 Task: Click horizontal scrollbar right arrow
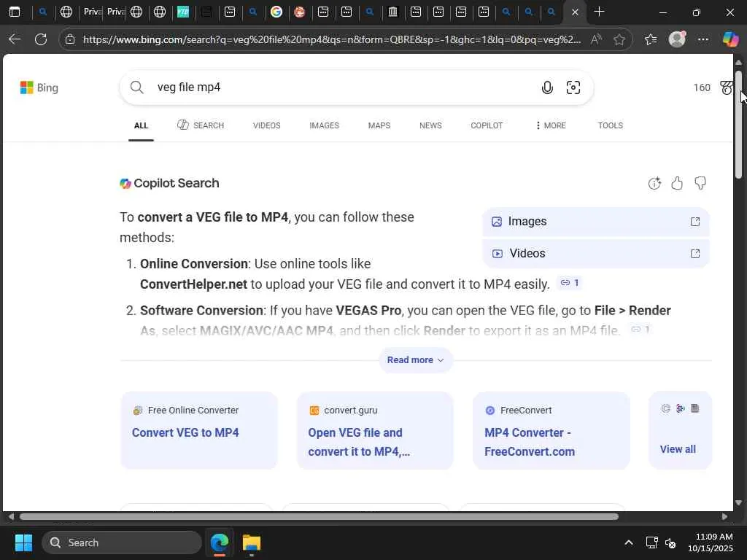[724, 517]
